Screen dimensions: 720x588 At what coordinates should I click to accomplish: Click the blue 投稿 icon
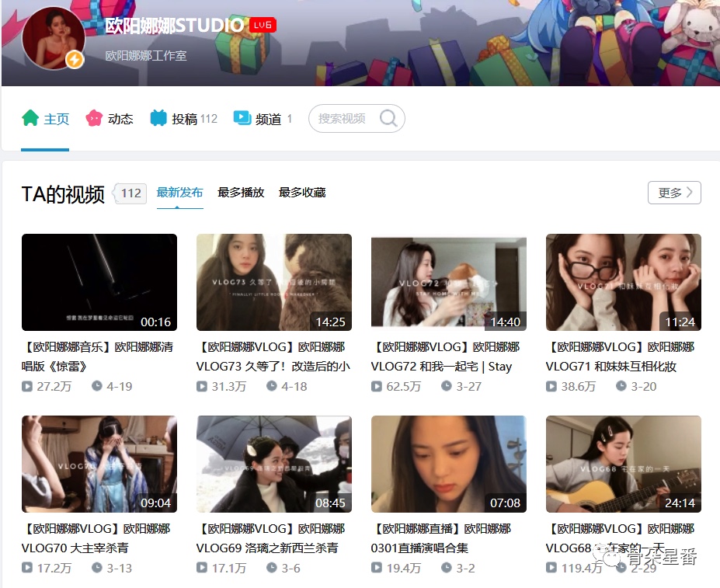(x=158, y=118)
